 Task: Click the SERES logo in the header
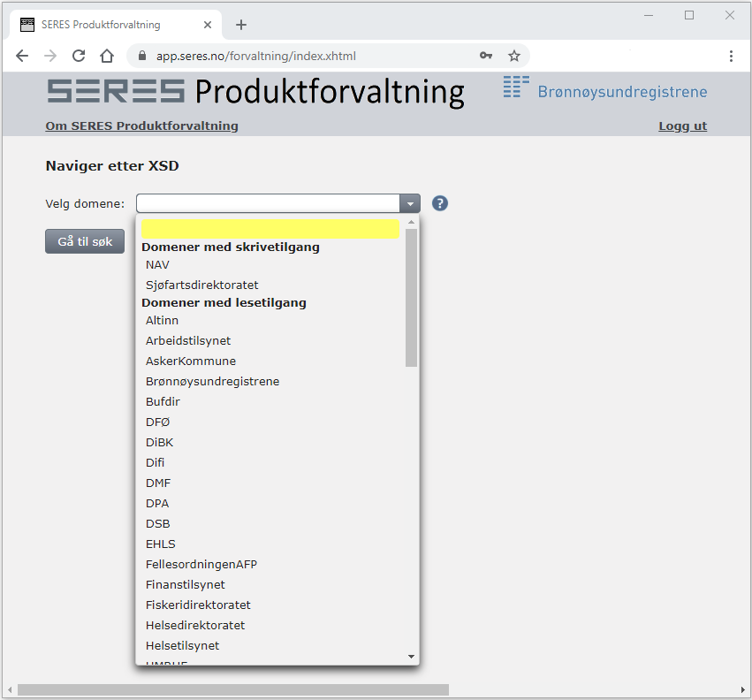pyautogui.click(x=116, y=91)
